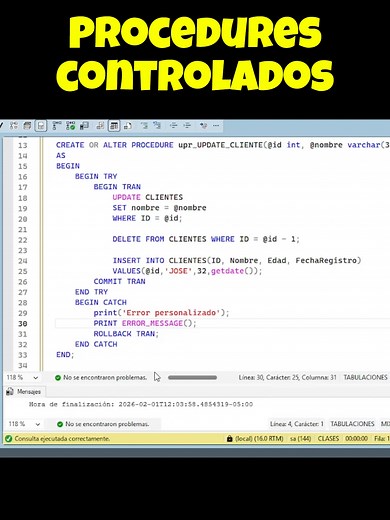This screenshot has height=520, width=390.
Task: Click the 'BEGIN TRAN' line
Action: pos(117,187)
